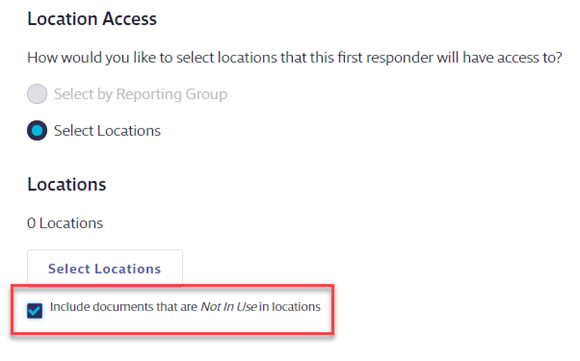Click the dark blue selected radio circle
580x361 pixels.
(37, 131)
